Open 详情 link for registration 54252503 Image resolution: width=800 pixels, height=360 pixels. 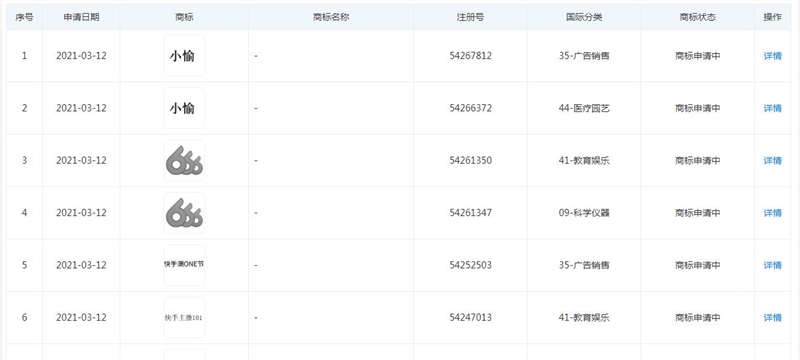click(x=772, y=265)
